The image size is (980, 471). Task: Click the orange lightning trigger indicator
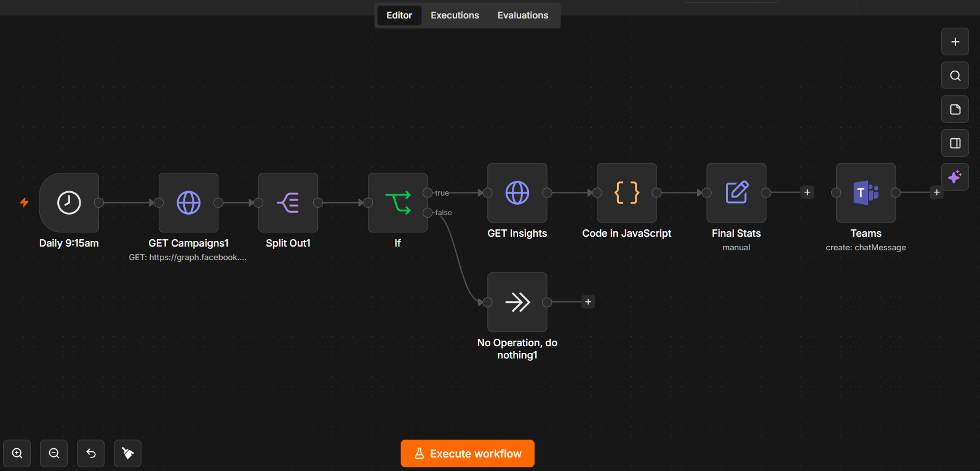[x=24, y=202]
